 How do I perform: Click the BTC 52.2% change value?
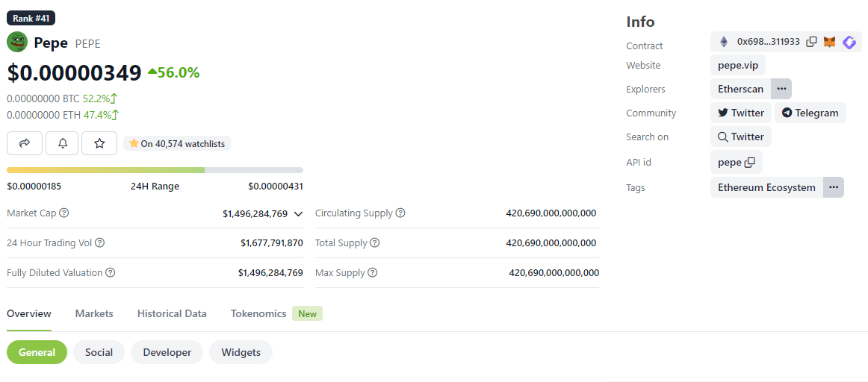click(x=100, y=99)
